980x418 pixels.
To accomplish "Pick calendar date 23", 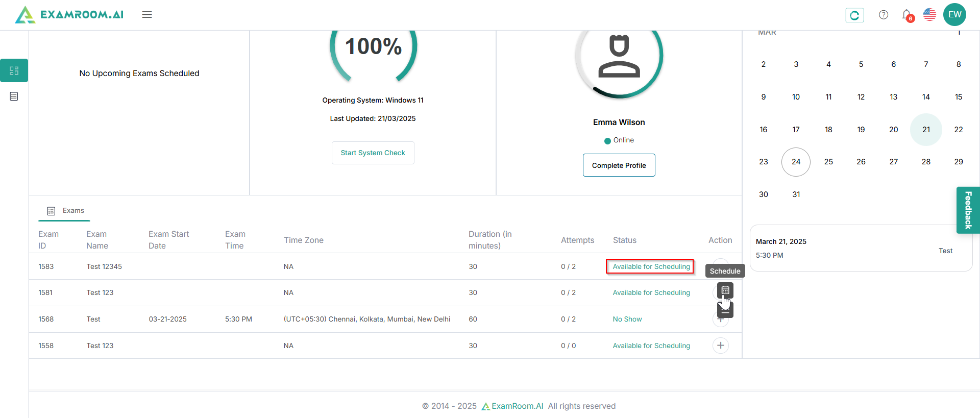I will pos(764,162).
